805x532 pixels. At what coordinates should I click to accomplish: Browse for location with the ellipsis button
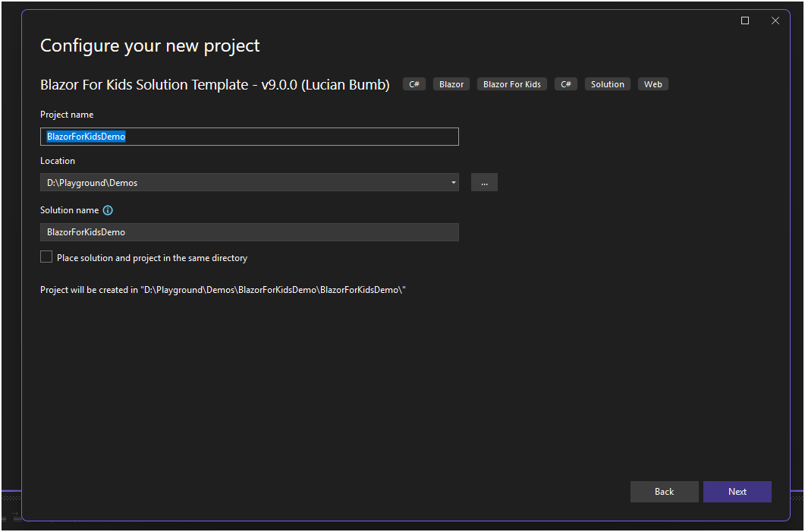484,182
